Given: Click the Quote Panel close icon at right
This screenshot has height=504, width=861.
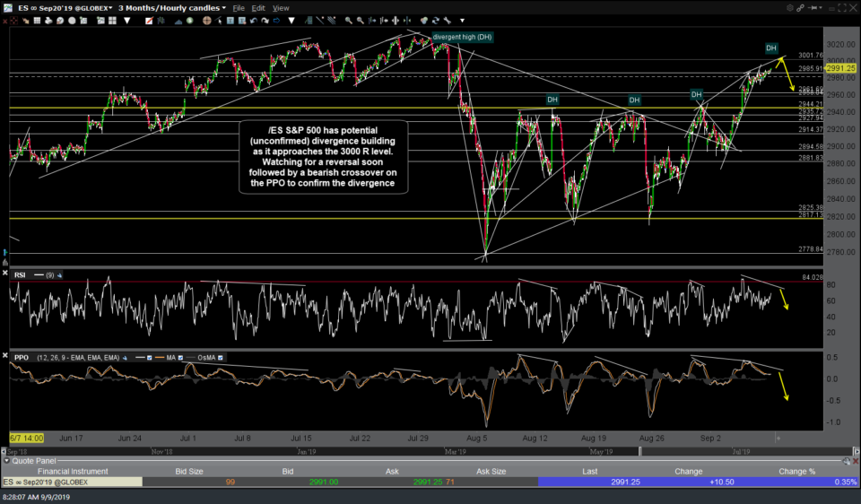Looking at the screenshot, I should [x=856, y=461].
